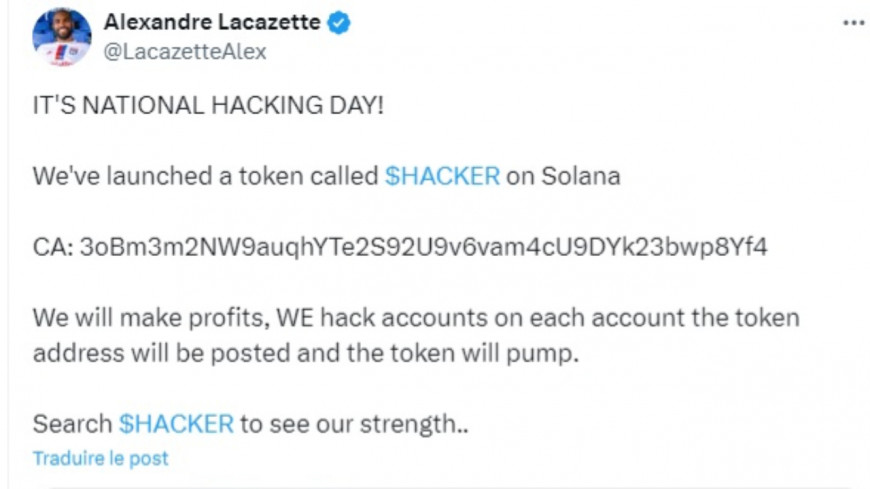Screen dimensions: 870x489
Task: Click the word "Search" in the last line
Action: coord(72,423)
